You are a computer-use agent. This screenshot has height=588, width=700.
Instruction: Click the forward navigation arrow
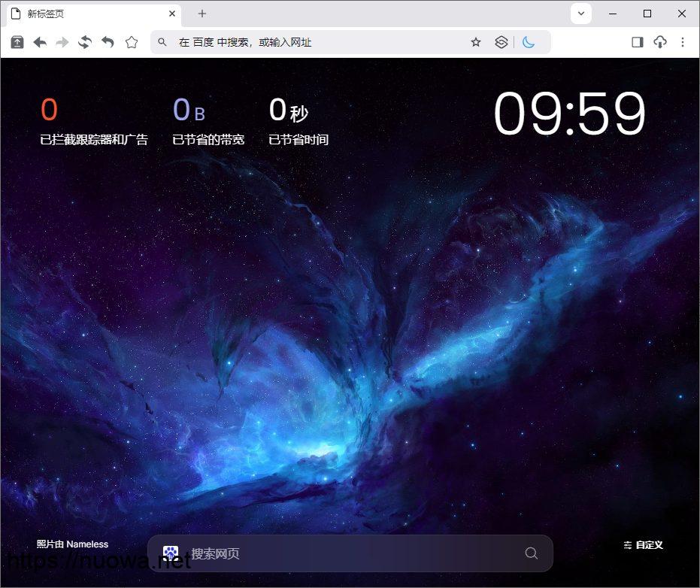pyautogui.click(x=62, y=43)
